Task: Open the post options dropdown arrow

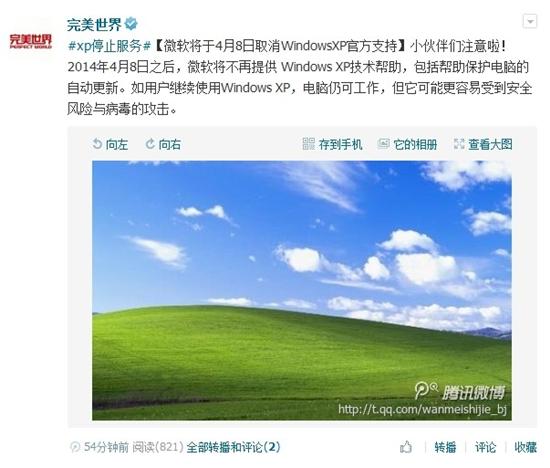Action: 530,21
